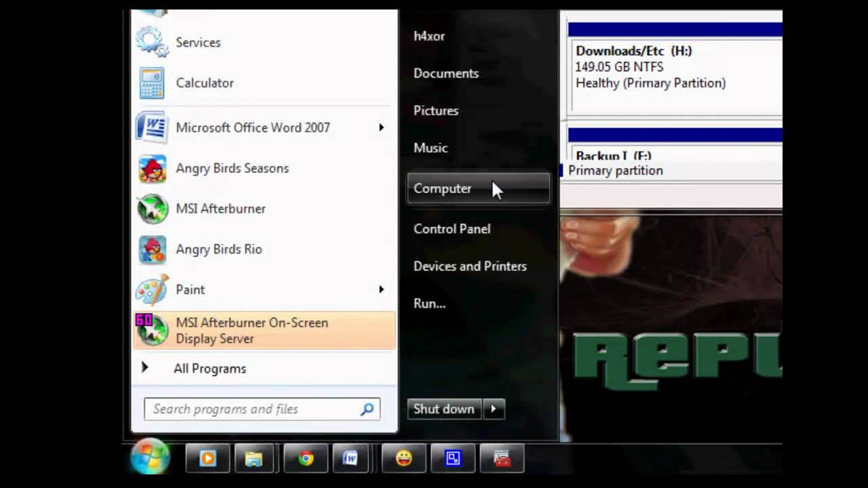Launch Angry Birds Rio
This screenshot has height=488, width=868.
pyautogui.click(x=264, y=249)
